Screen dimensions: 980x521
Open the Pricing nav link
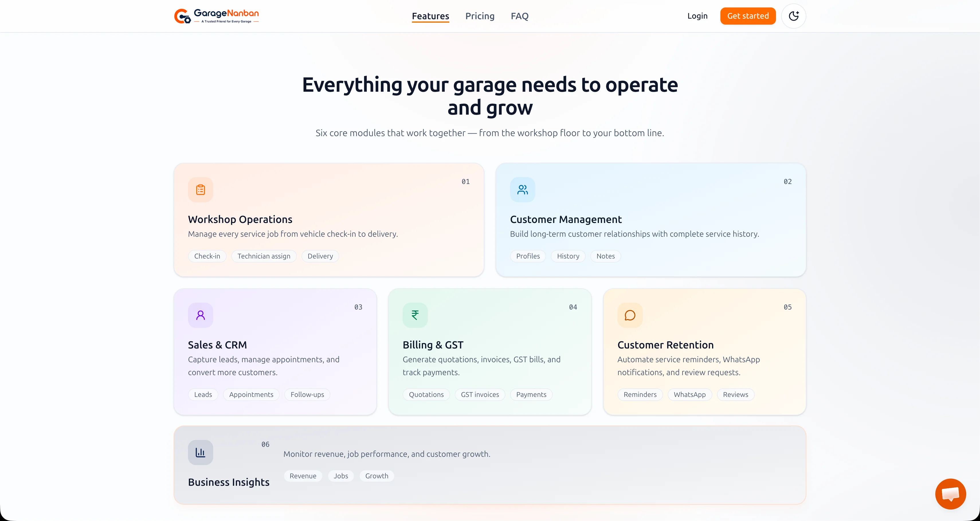(x=480, y=16)
